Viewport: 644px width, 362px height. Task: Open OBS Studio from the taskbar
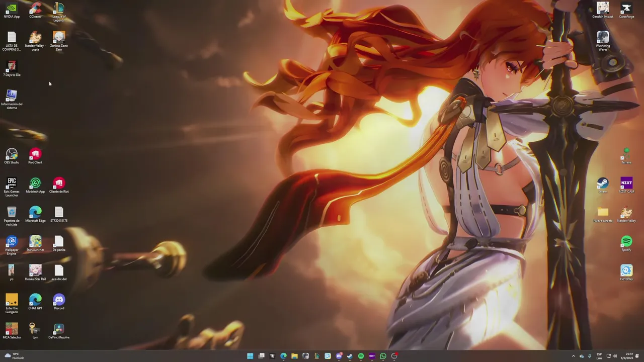(x=394, y=356)
